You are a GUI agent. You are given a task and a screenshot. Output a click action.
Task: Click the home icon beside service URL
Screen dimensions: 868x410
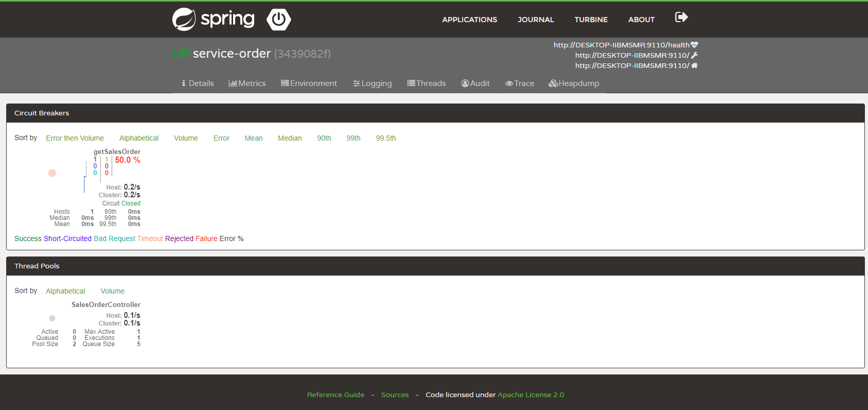click(x=695, y=65)
